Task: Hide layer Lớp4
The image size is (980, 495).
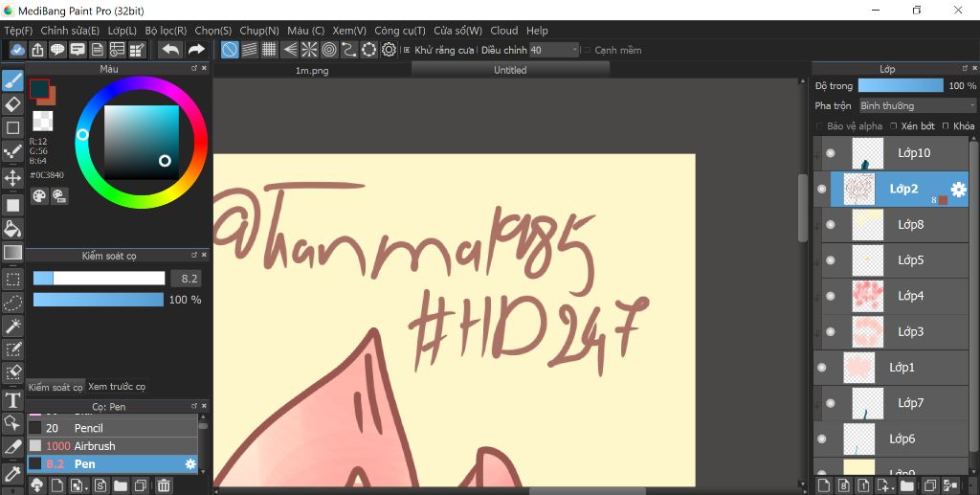Action: [x=830, y=296]
